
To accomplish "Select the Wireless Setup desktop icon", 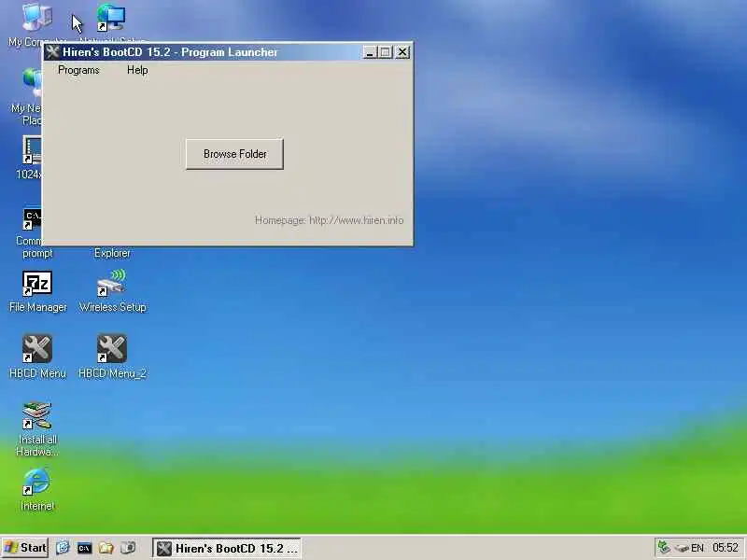I will point(112,291).
